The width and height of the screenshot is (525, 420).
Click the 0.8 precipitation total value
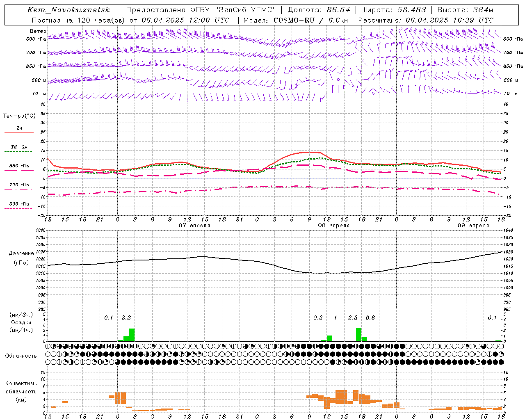(x=370, y=317)
